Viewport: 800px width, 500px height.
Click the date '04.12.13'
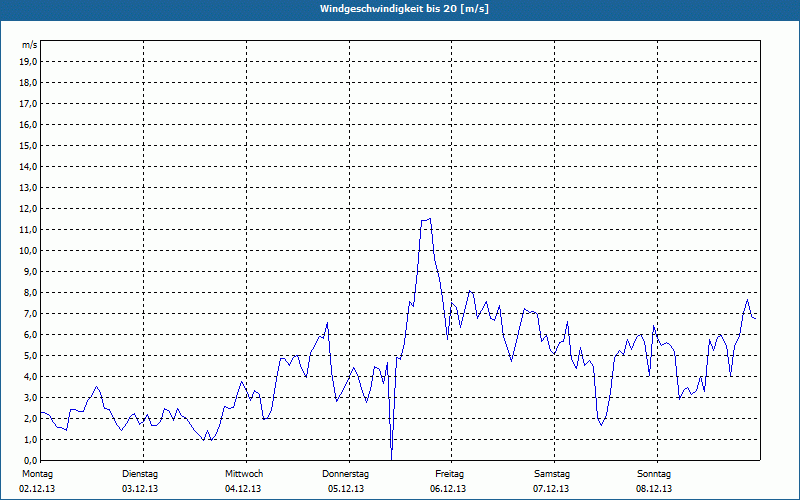tap(243, 489)
